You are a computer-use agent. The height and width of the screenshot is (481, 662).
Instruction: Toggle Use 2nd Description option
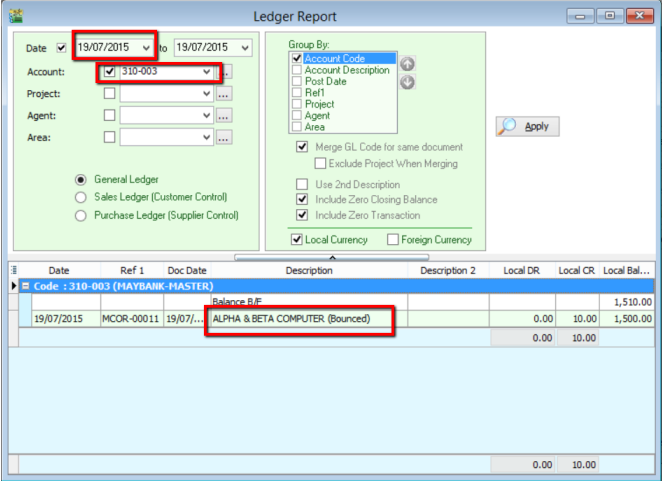[x=302, y=185]
